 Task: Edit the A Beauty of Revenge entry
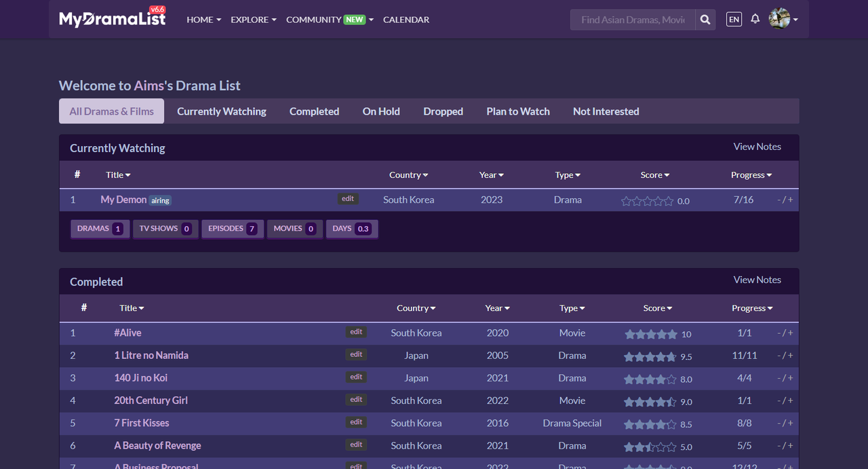tap(356, 445)
